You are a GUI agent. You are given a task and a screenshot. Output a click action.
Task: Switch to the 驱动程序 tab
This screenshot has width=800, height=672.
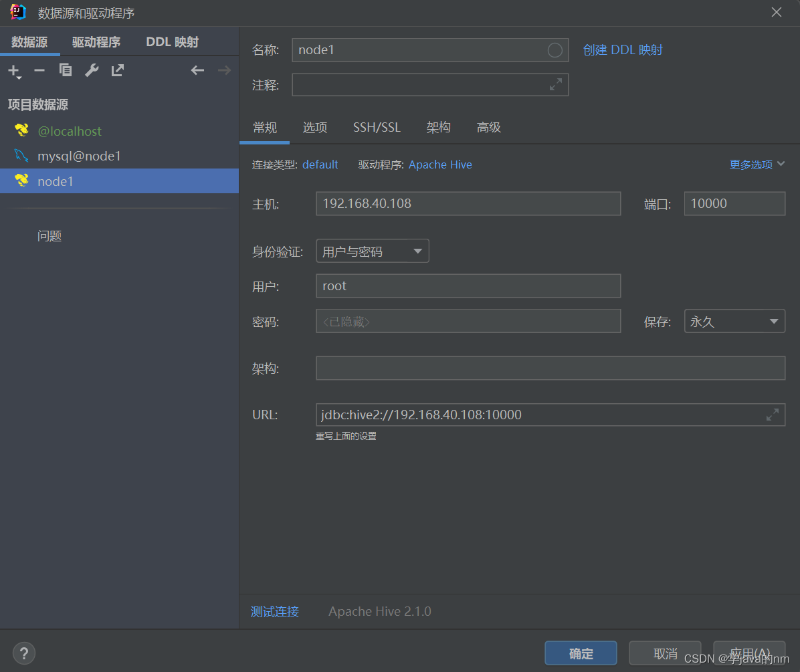pos(96,42)
